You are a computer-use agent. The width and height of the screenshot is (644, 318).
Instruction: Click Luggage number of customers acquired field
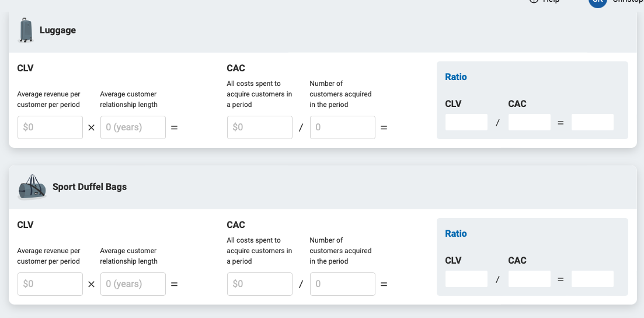(343, 127)
